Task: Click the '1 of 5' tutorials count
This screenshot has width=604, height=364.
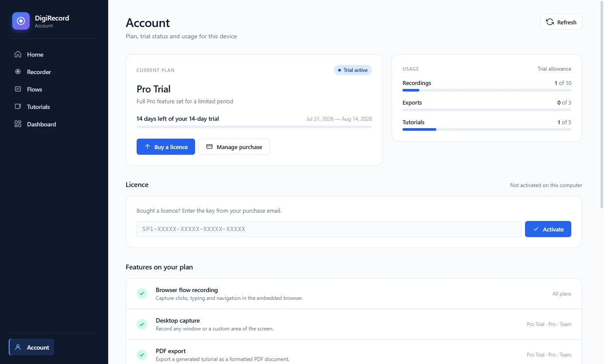Action: pyautogui.click(x=564, y=122)
